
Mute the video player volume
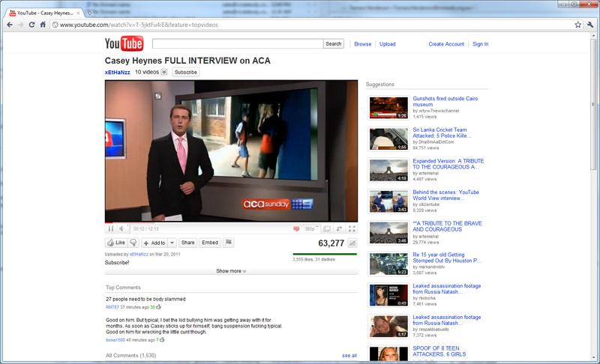[x=122, y=228]
